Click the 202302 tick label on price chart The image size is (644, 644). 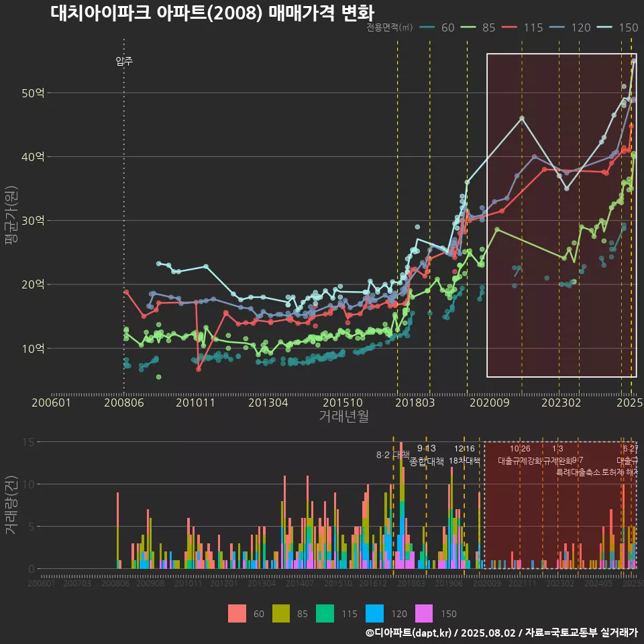pyautogui.click(x=561, y=402)
